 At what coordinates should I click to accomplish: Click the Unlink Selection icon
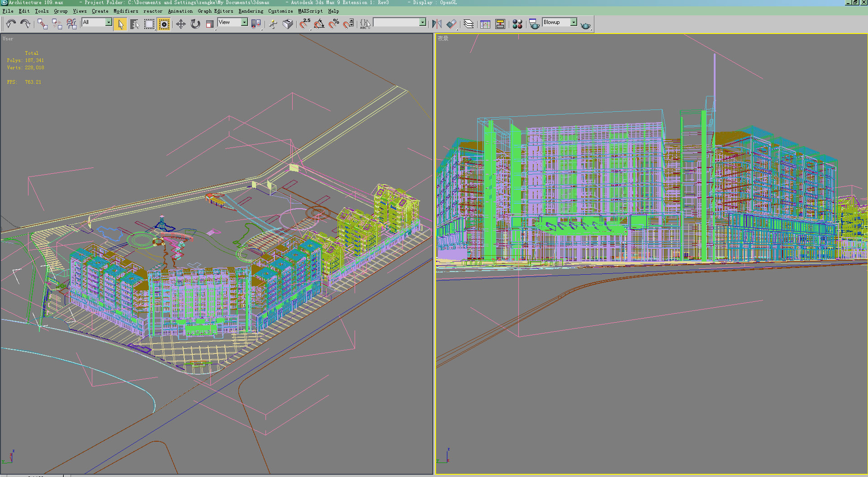(57, 24)
